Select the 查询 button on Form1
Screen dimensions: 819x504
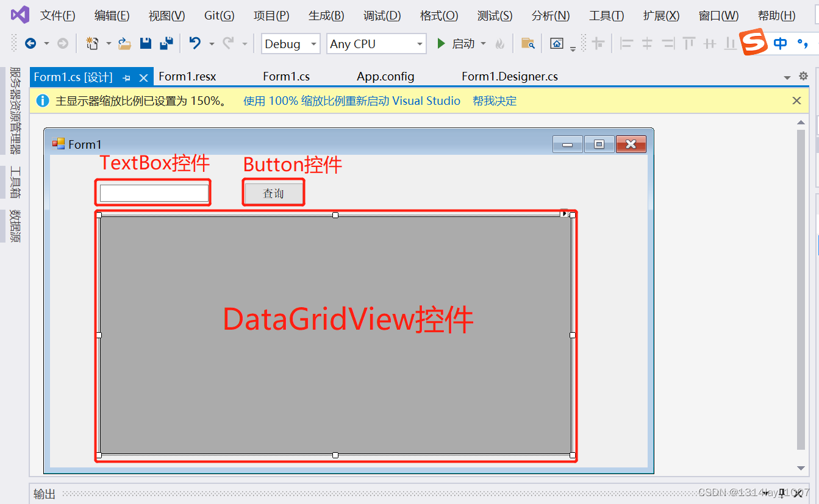point(273,193)
